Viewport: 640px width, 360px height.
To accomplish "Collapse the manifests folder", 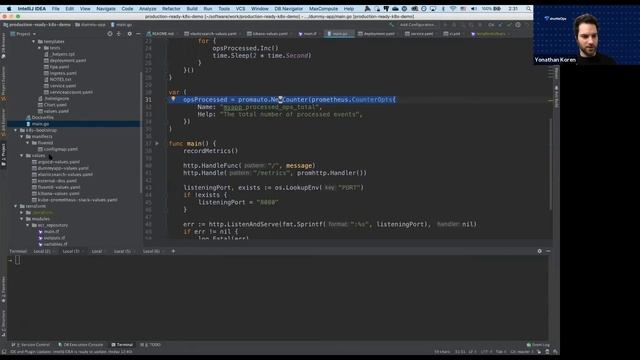I will coord(22,137).
